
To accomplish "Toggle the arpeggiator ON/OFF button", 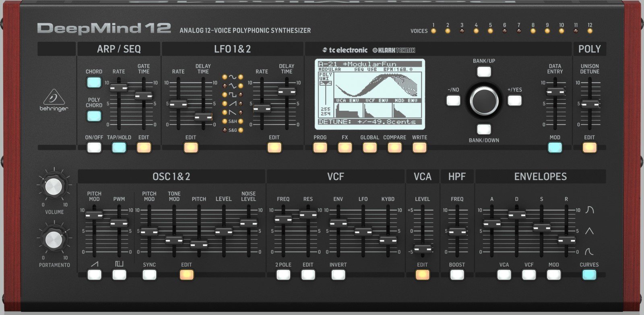I will point(94,148).
